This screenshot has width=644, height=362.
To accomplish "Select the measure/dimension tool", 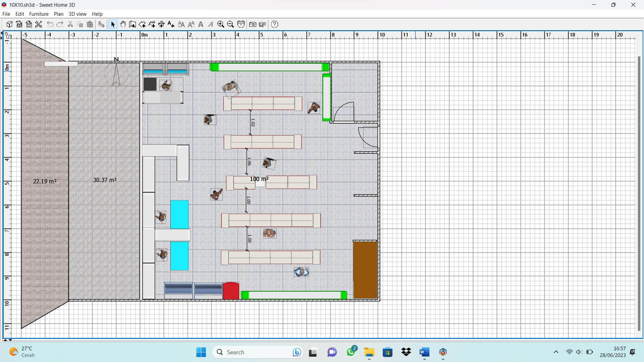I will tap(161, 24).
